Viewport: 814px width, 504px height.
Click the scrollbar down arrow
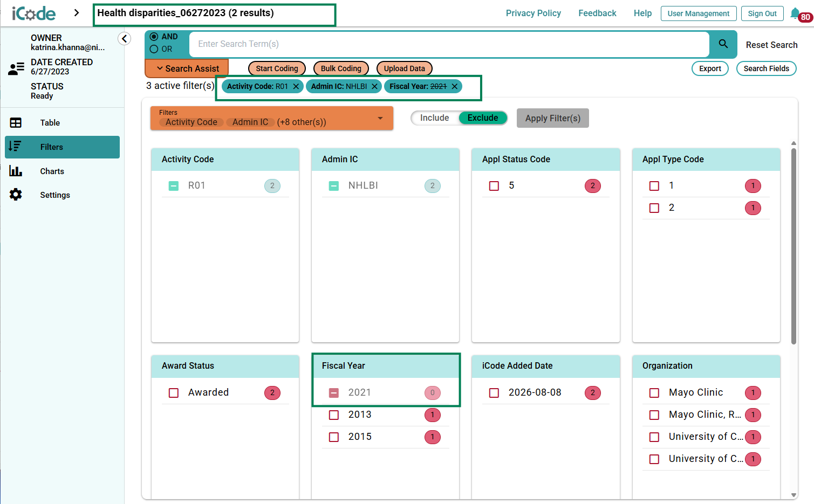coord(794,495)
